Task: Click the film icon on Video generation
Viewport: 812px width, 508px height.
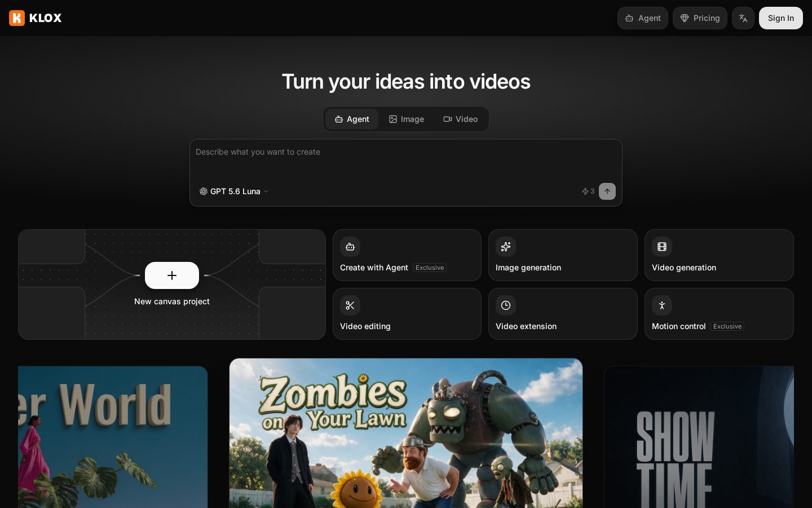Action: 662,247
